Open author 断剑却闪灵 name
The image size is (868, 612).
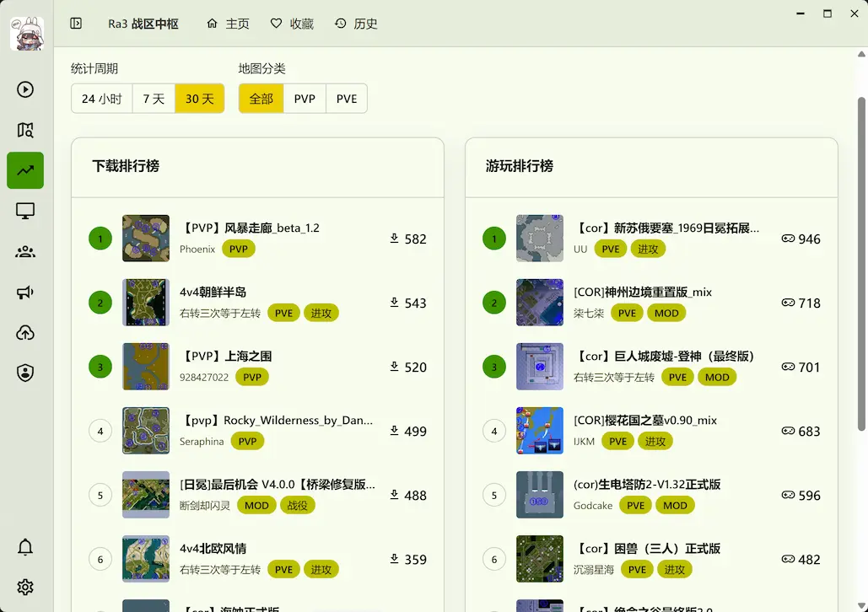pos(205,506)
